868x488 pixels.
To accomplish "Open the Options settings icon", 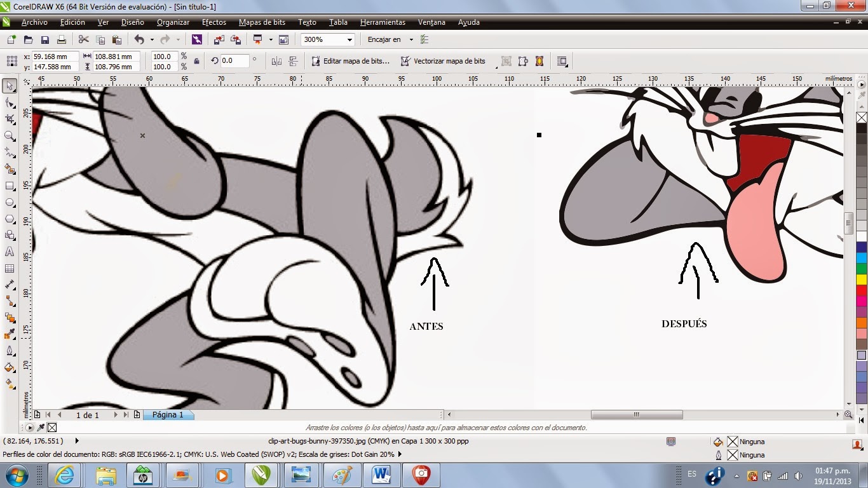I will pyautogui.click(x=424, y=39).
